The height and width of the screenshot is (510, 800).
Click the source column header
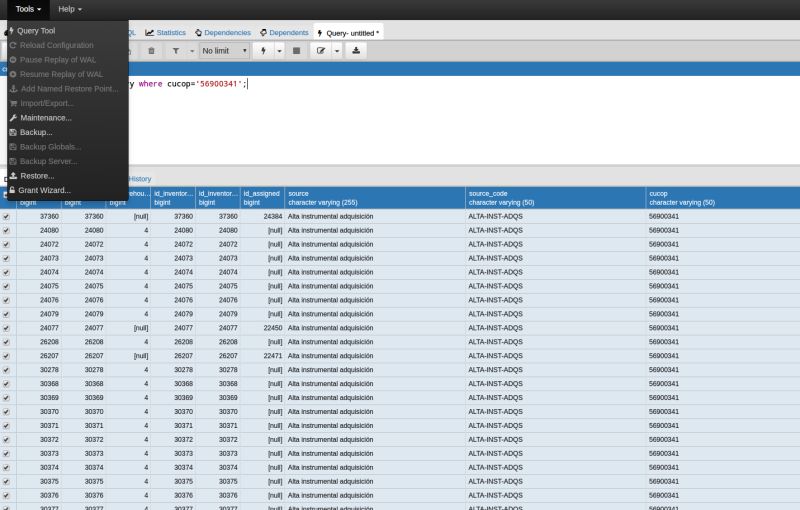375,198
